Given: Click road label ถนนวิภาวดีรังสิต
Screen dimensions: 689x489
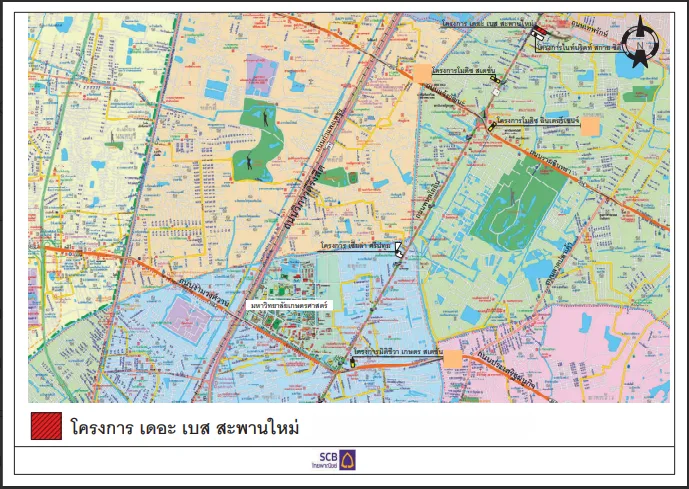Looking at the screenshot, I should coord(304,196).
